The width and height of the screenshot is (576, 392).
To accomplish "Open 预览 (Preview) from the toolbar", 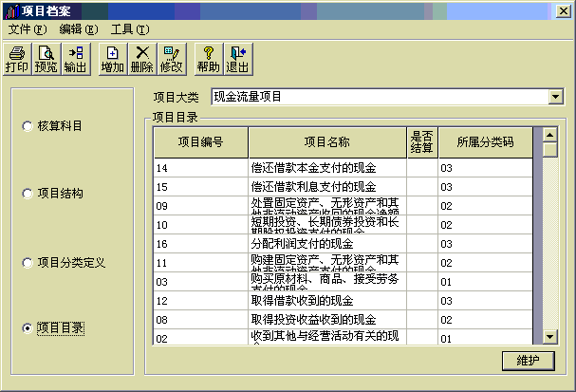I will [46, 59].
